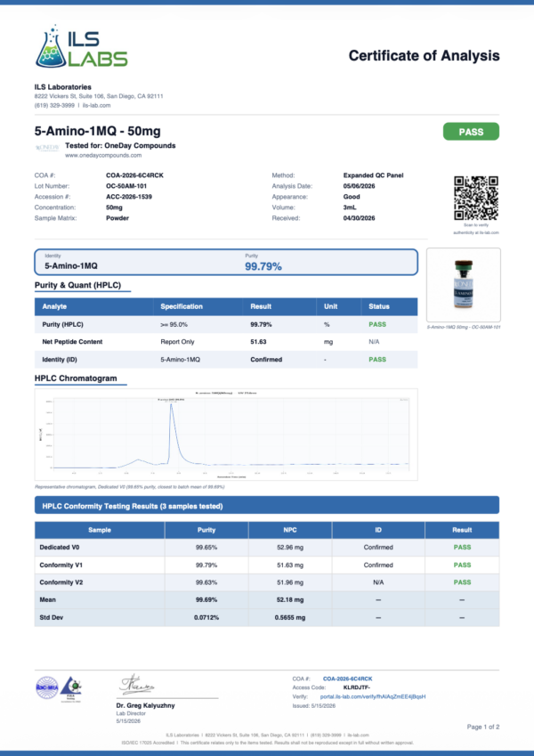The height and width of the screenshot is (756, 534).
Task: Open the 5-Amino-1MQ vial product photo
Action: pyautogui.click(x=464, y=285)
